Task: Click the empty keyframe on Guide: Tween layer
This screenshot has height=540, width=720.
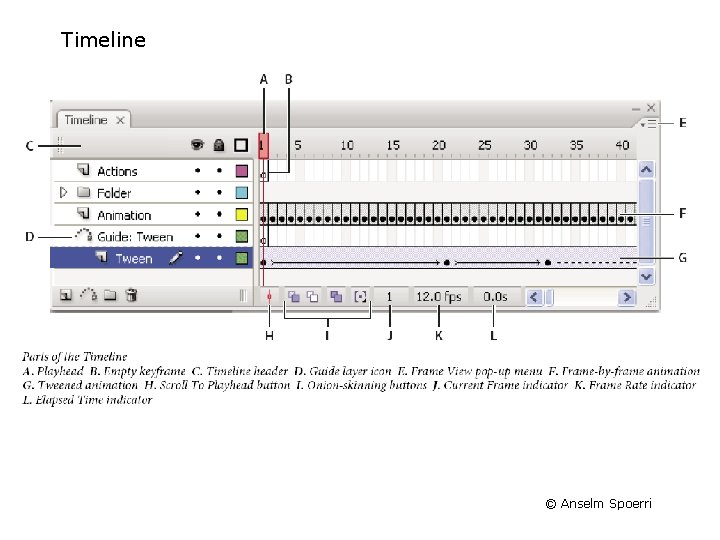Action: pyautogui.click(x=264, y=241)
